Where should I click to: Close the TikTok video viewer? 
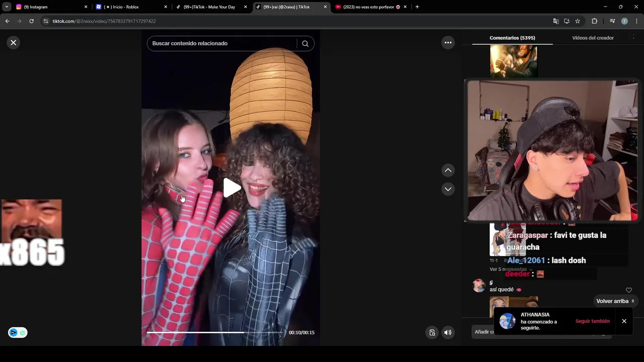(14, 43)
